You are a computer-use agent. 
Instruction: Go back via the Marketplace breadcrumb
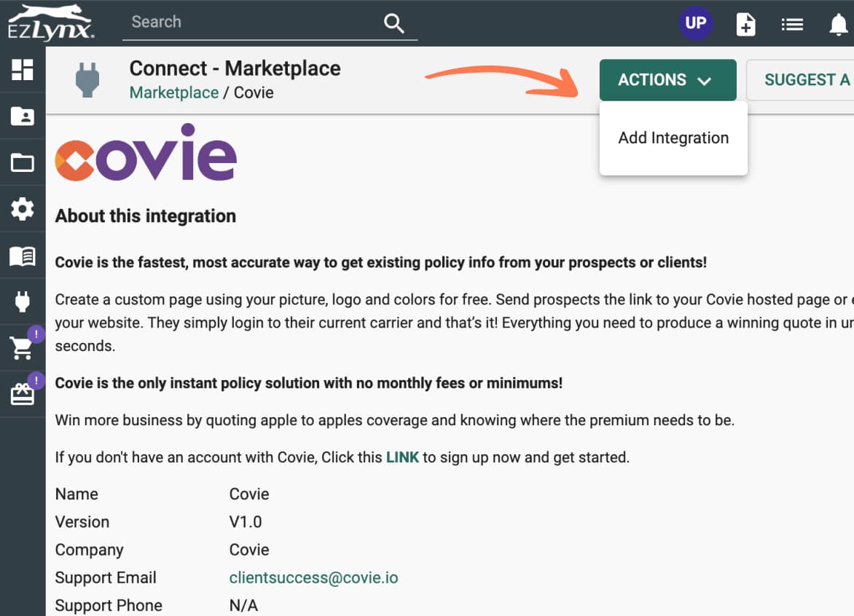[173, 92]
